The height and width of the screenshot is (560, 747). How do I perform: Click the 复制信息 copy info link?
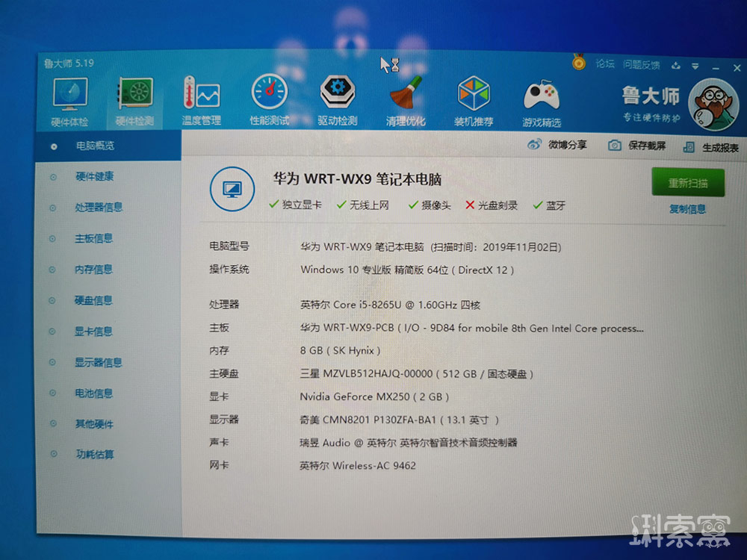[687, 209]
